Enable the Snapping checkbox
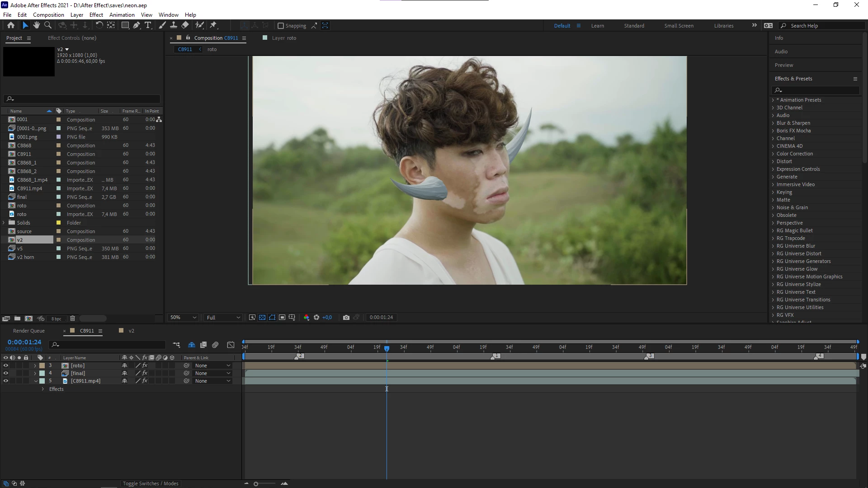Viewport: 868px width, 488px height. (x=281, y=26)
